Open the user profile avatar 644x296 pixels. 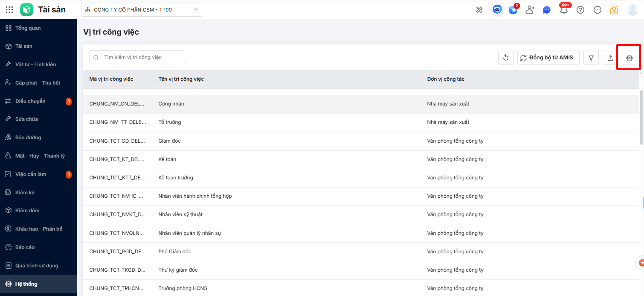(x=632, y=10)
